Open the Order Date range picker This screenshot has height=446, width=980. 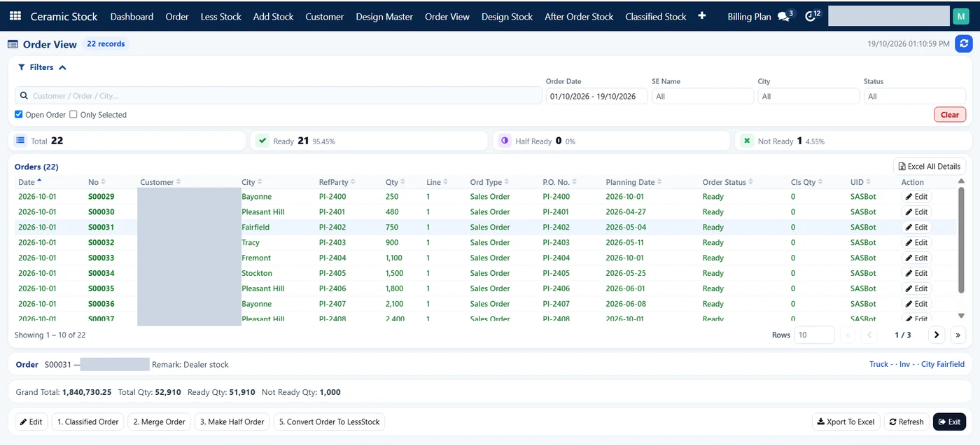pyautogui.click(x=596, y=96)
